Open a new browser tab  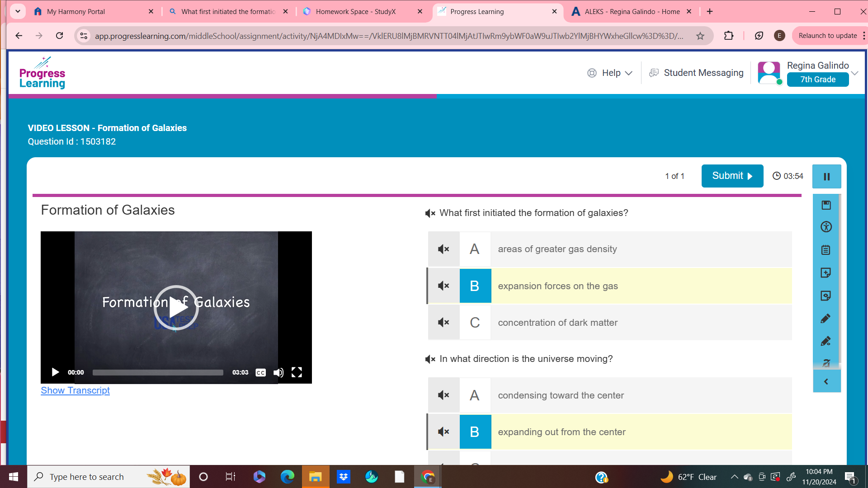point(709,12)
